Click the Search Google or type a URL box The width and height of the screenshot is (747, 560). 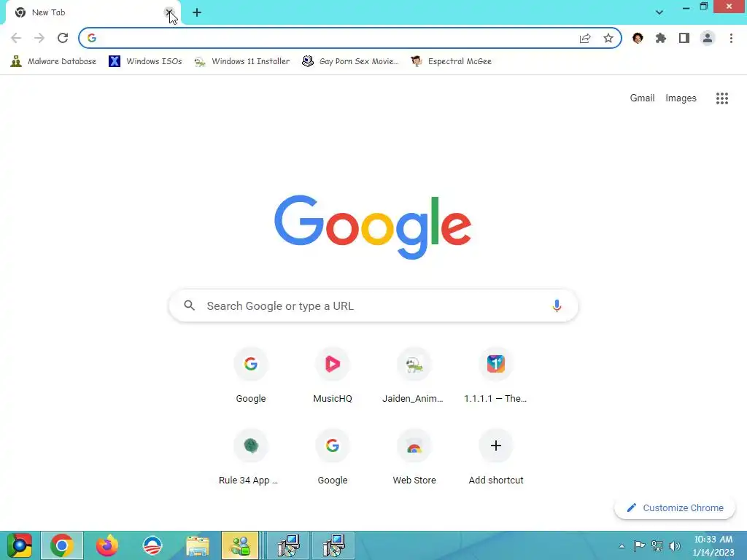click(373, 306)
